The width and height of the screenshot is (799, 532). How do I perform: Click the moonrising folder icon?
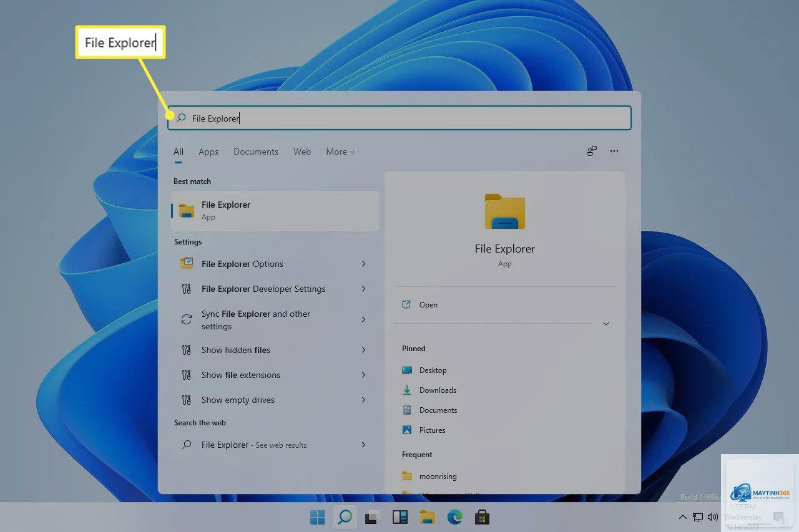click(x=407, y=476)
